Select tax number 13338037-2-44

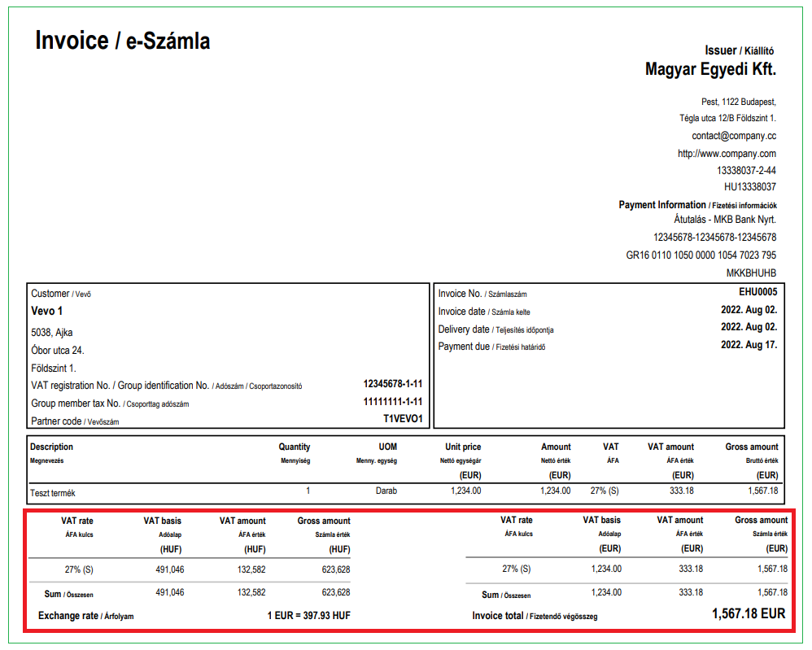pos(746,170)
